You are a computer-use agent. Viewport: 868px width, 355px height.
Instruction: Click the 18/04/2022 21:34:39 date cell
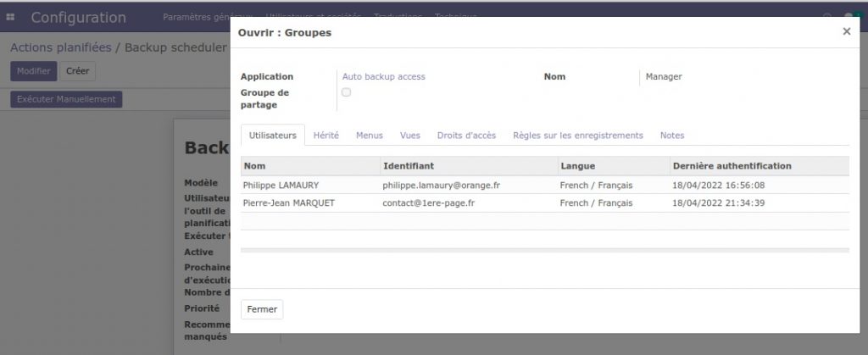(x=719, y=203)
